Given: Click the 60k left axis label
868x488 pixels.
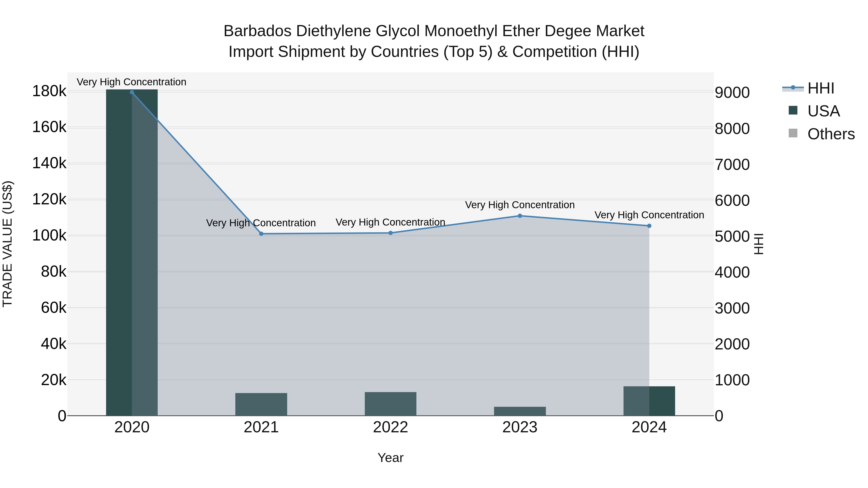Looking at the screenshot, I should tap(54, 308).
